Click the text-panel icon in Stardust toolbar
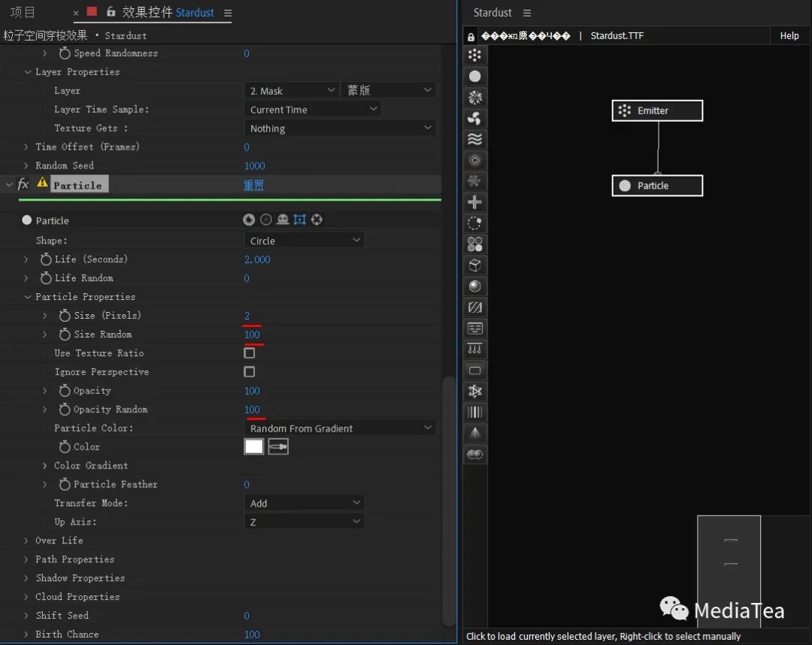This screenshot has width=812, height=645. click(474, 329)
